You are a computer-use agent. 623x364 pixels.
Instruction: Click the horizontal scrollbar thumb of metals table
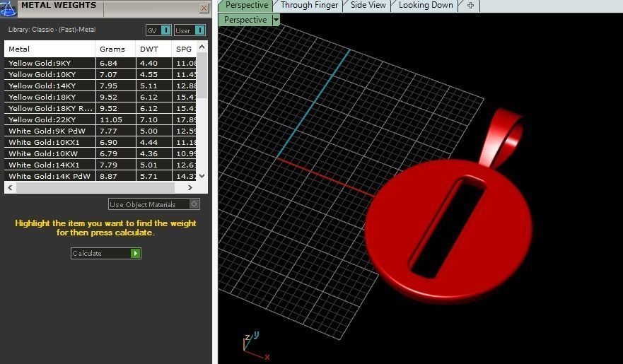click(95, 188)
